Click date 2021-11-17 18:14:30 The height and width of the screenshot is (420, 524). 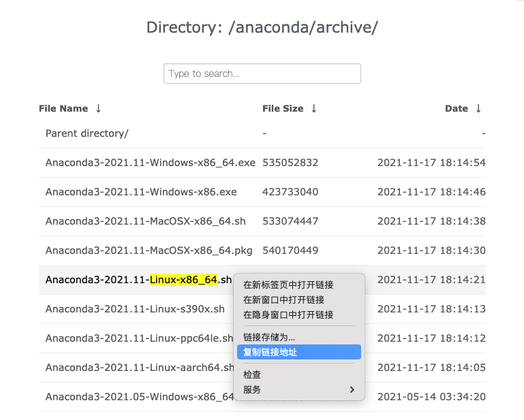431,251
